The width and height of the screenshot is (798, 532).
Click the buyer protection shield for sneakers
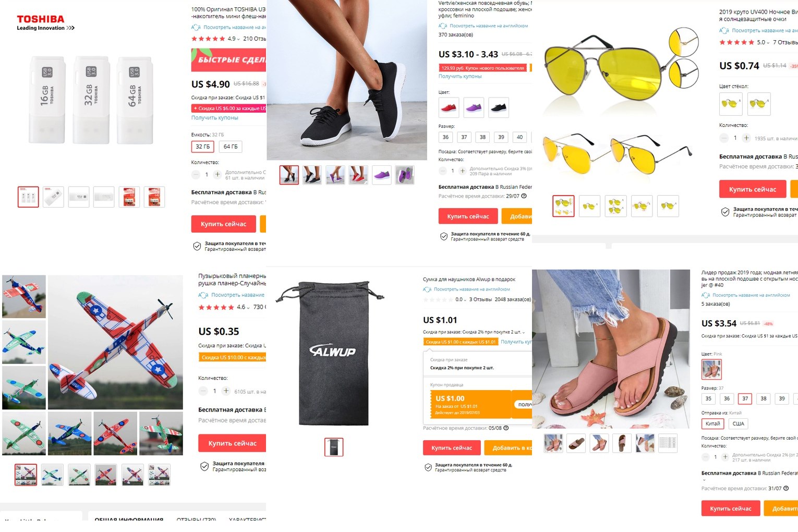click(x=444, y=236)
